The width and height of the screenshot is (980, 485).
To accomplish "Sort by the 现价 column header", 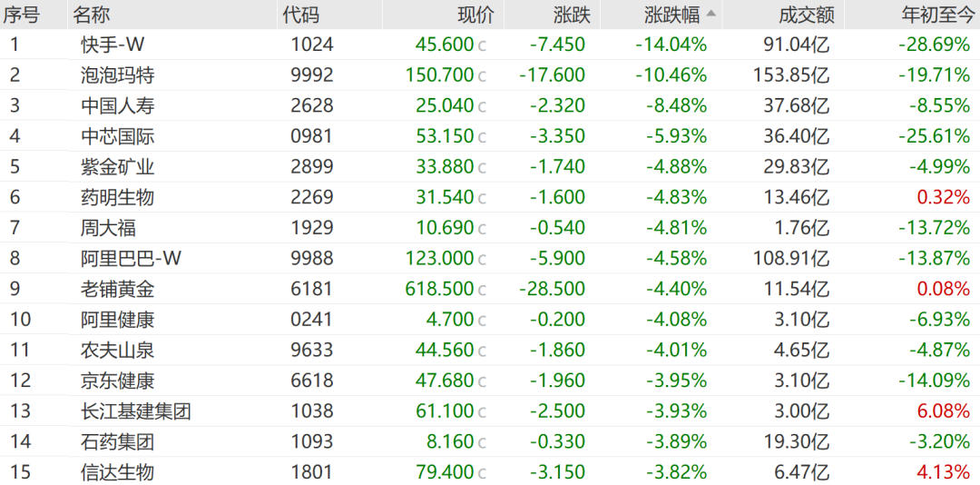I will coord(475,15).
